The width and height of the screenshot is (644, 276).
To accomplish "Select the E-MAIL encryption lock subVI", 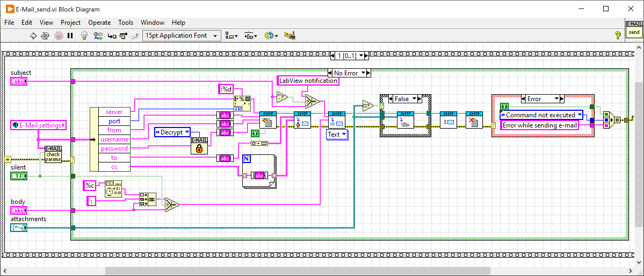I will (x=199, y=146).
